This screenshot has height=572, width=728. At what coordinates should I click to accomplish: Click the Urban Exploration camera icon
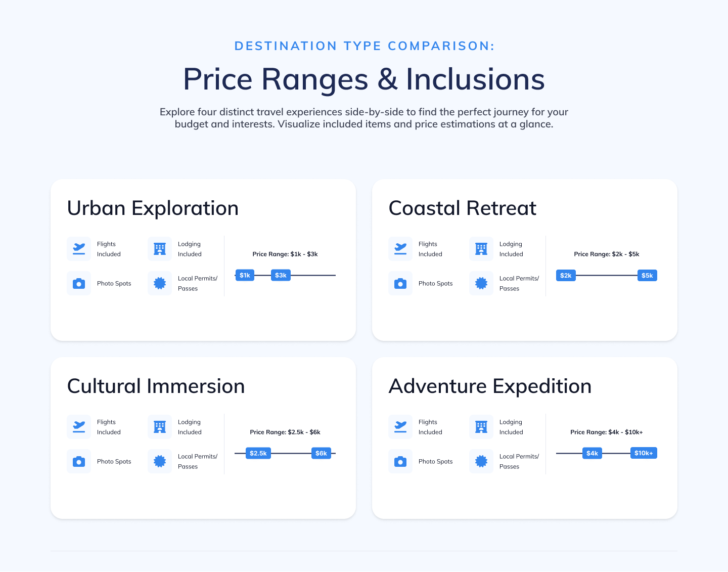point(79,283)
